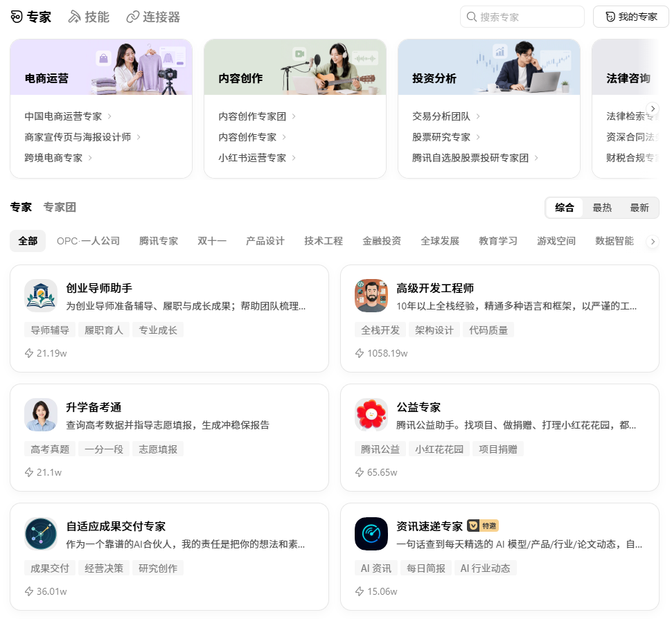Open 小红书运营专家 entry
This screenshot has height=619, width=672.
tap(257, 158)
